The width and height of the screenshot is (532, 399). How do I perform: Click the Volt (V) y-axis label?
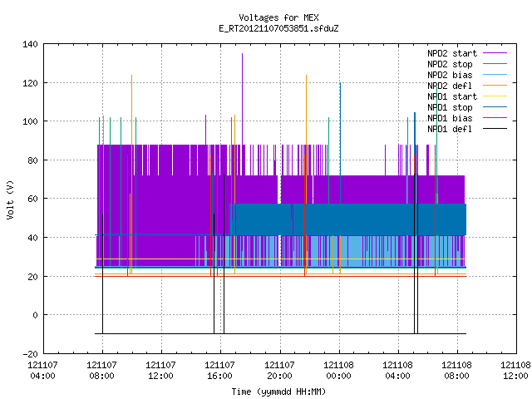(x=11, y=199)
